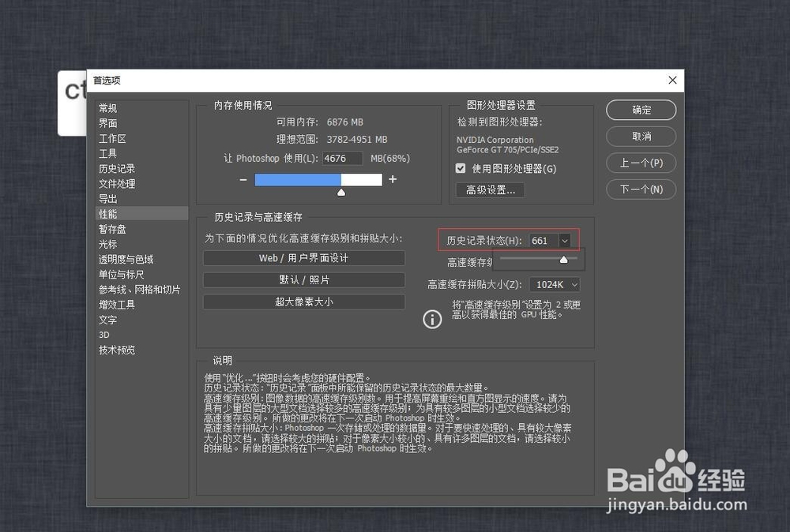Image resolution: width=790 pixels, height=532 pixels.
Task: Close the 首选项 dialog
Action: 672,81
